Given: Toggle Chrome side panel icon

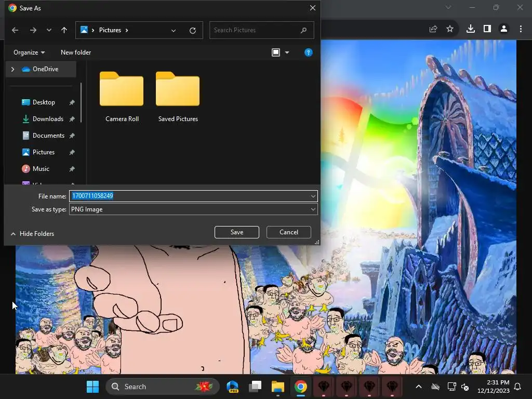Looking at the screenshot, I should click(x=487, y=29).
